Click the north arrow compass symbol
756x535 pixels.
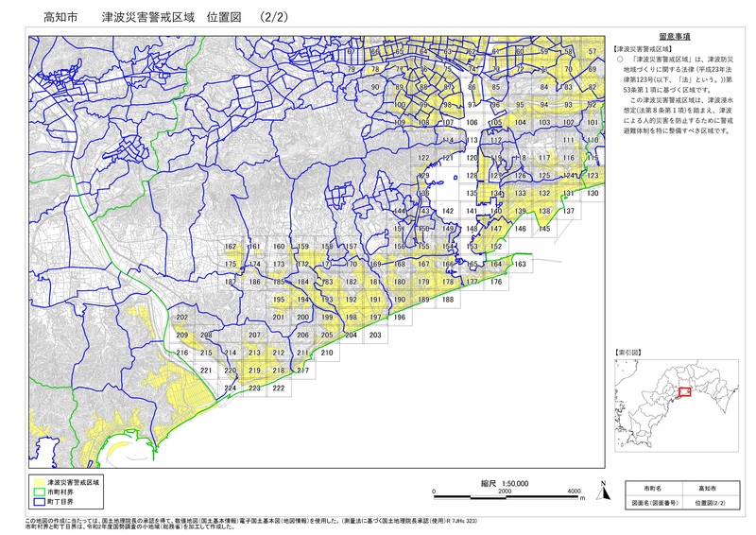pyautogui.click(x=603, y=490)
